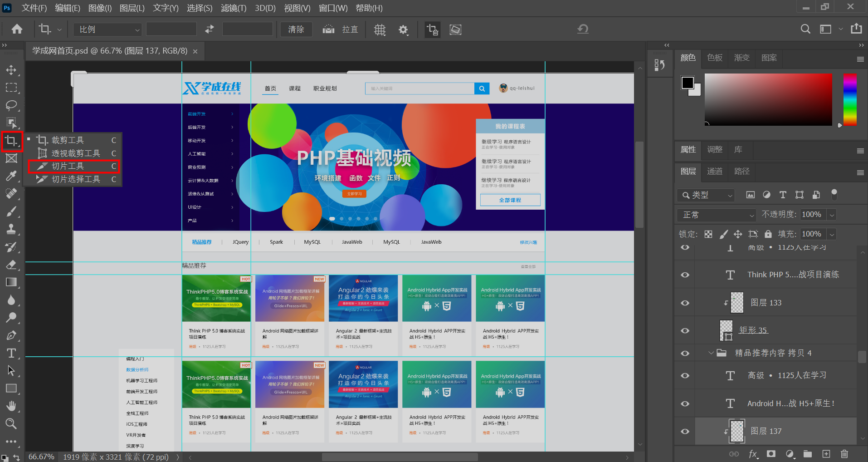
Task: Open crop settings gear menu
Action: point(403,30)
